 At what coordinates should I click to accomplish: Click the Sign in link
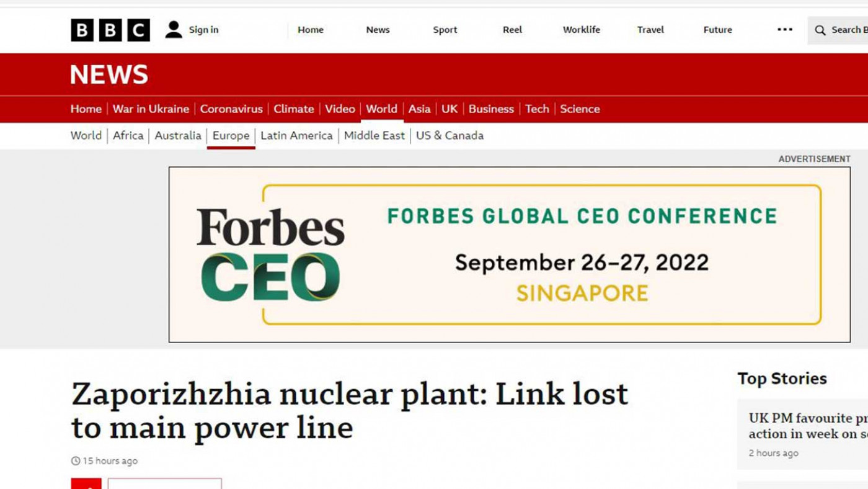click(203, 30)
